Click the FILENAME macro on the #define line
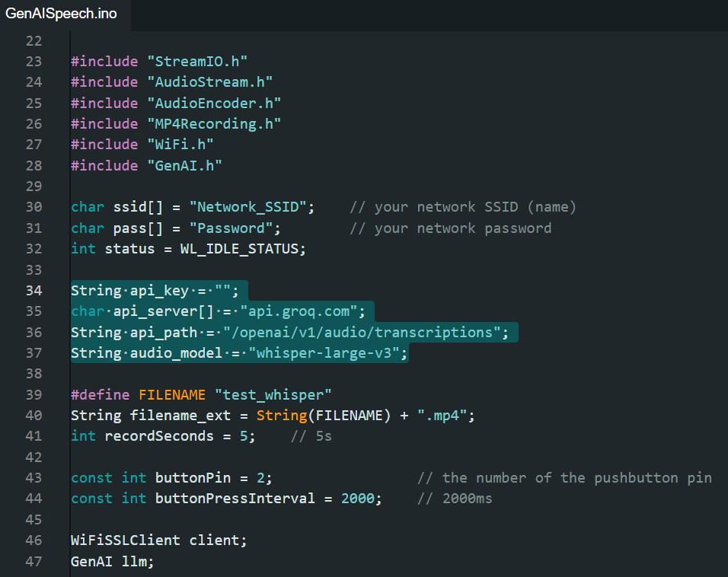 172,394
